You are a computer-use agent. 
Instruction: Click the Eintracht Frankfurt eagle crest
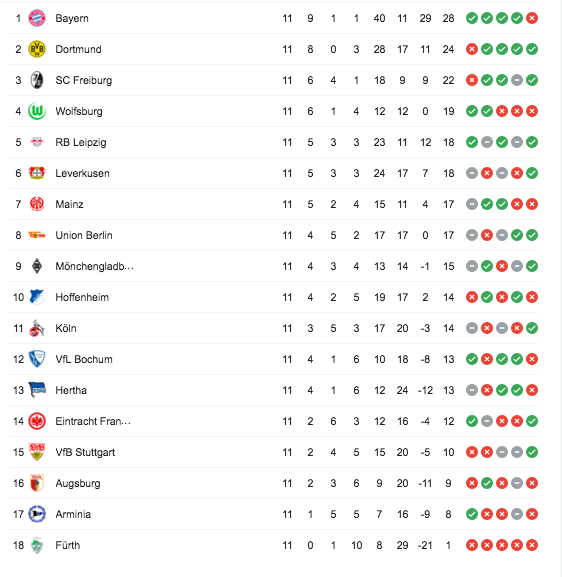pos(37,421)
